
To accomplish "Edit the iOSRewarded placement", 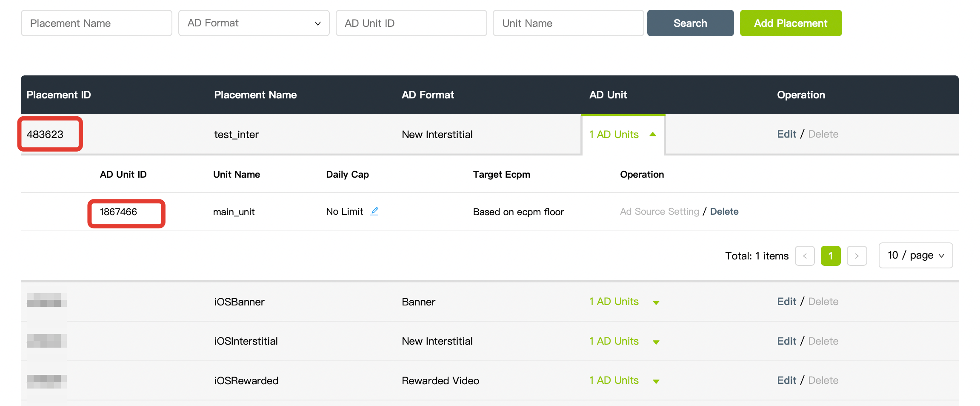I will point(786,380).
